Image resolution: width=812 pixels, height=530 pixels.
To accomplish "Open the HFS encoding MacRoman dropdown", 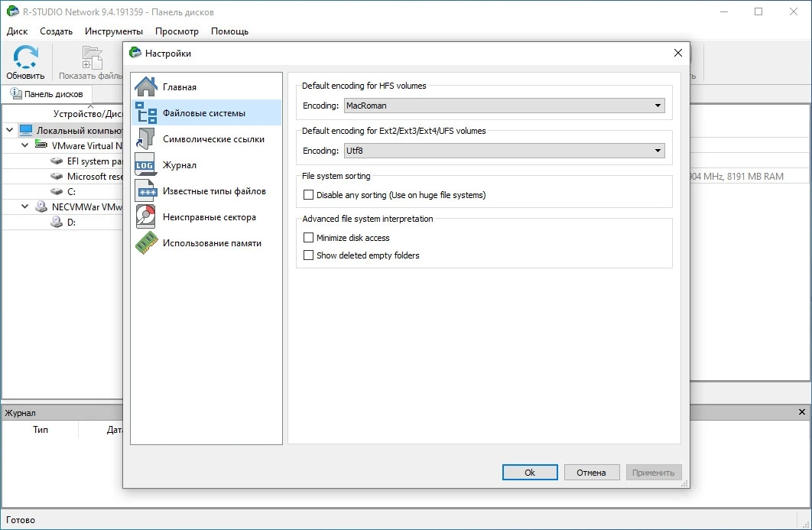I will tap(505, 106).
